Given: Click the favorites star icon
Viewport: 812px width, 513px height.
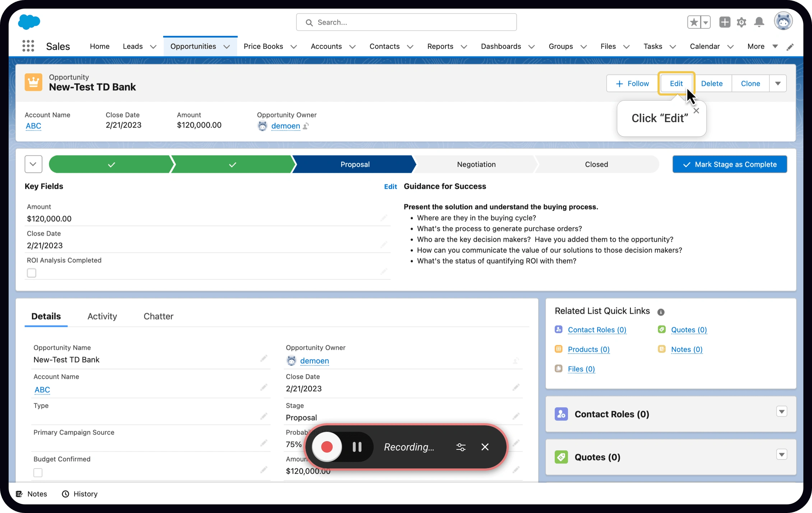Looking at the screenshot, I should tap(694, 22).
